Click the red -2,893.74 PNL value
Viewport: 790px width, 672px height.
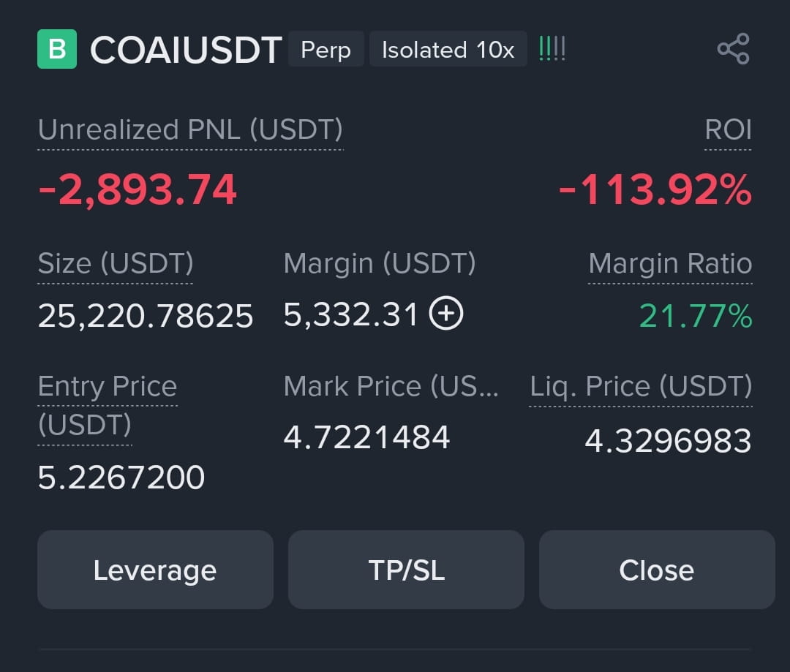tap(138, 190)
